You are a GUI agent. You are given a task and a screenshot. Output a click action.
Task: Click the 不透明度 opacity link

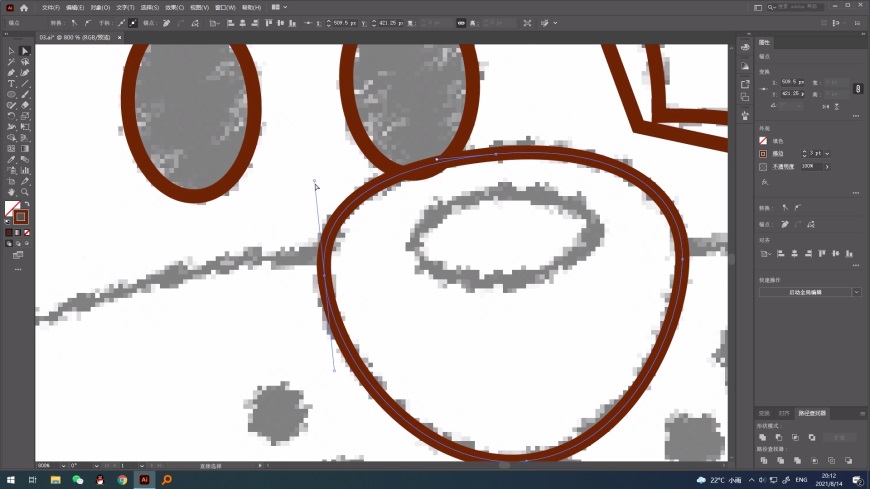tap(783, 167)
